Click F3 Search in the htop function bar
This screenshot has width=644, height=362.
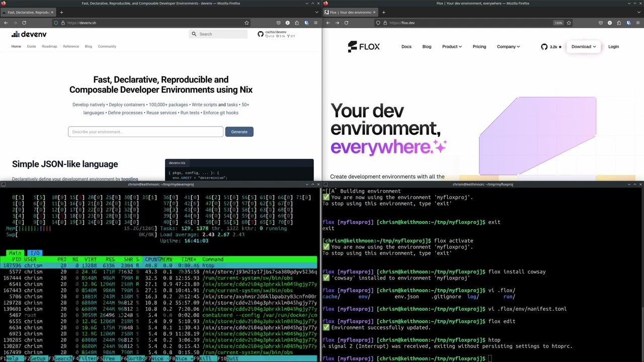(60, 358)
